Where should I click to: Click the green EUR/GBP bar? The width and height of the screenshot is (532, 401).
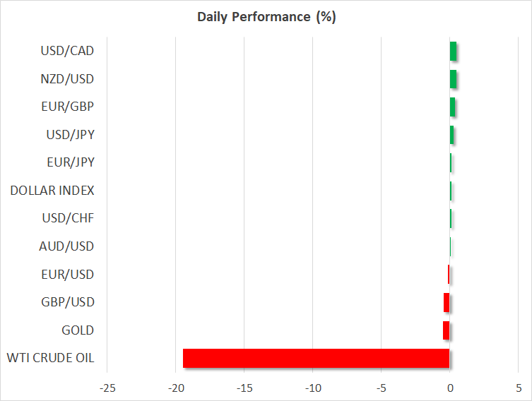[x=452, y=107]
